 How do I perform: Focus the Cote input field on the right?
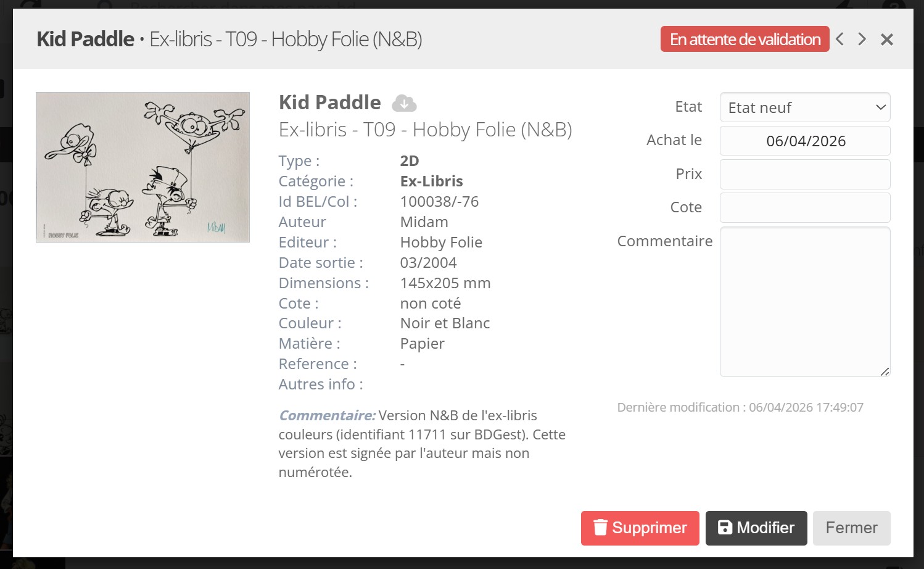click(x=804, y=207)
